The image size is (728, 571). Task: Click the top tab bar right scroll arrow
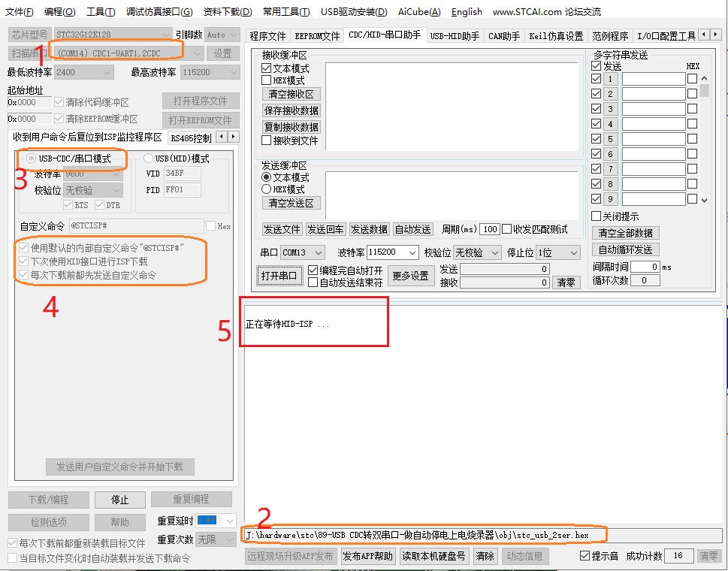pos(716,35)
